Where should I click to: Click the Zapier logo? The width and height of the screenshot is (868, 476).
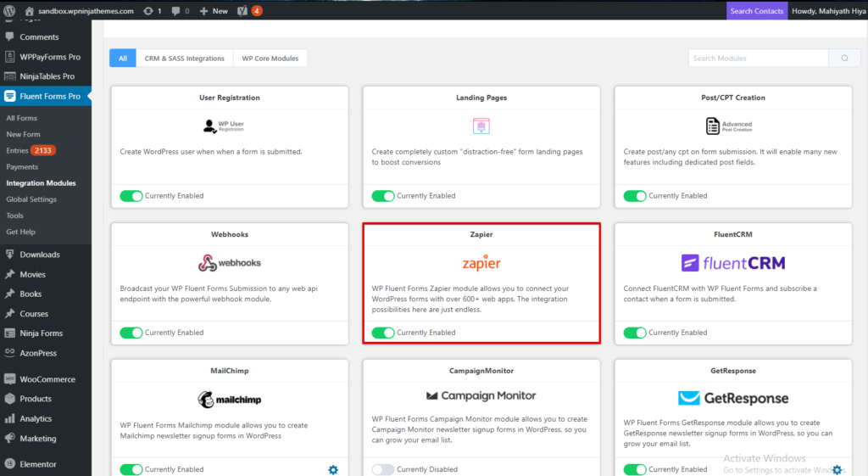click(481, 263)
